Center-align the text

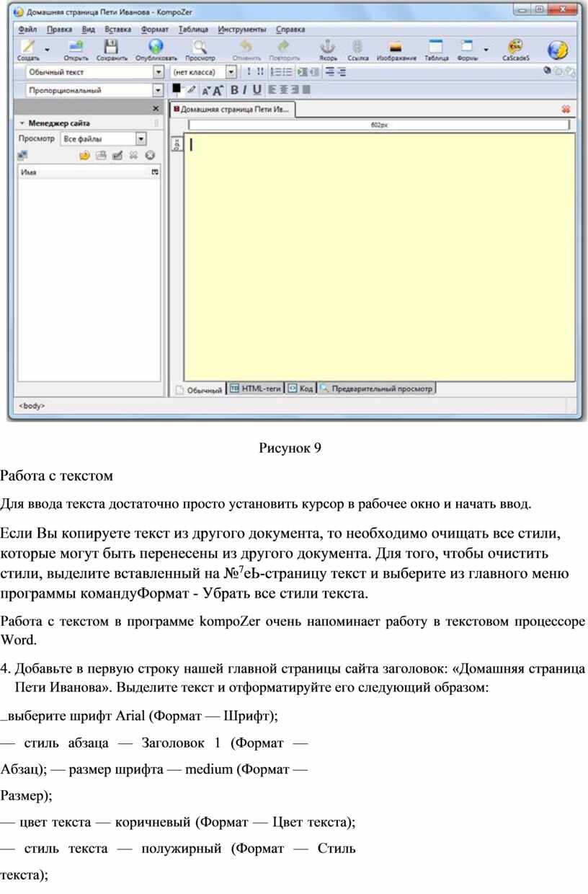[x=284, y=90]
